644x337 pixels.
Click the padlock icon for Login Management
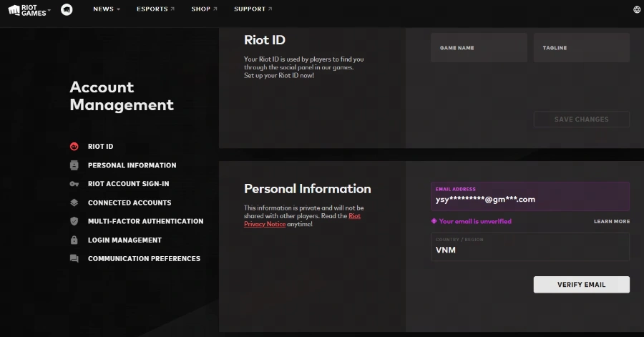tap(74, 240)
